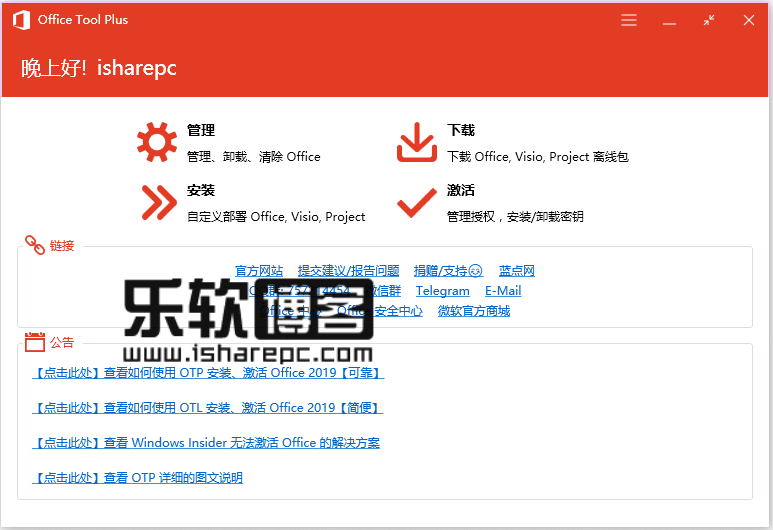Click the gear icon for 管理
This screenshot has height=530, width=773.
[x=157, y=142]
